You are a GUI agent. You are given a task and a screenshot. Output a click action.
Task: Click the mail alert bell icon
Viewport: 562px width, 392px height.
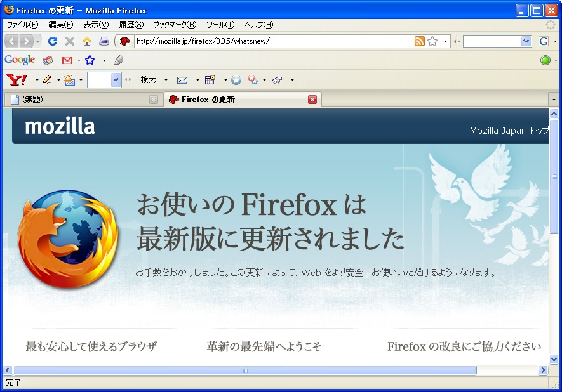pos(69,80)
